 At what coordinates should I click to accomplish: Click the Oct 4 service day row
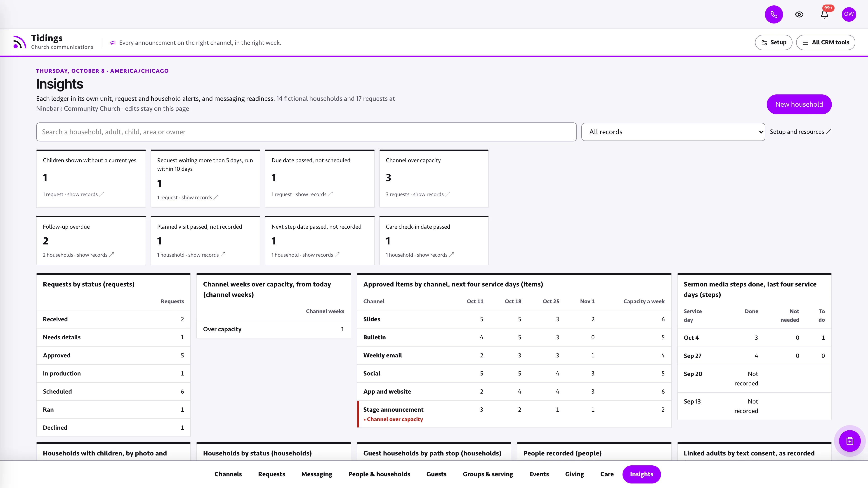(754, 338)
